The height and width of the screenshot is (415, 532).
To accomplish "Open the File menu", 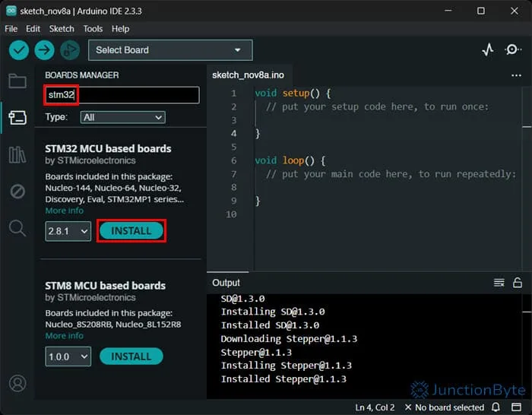I will tap(11, 29).
